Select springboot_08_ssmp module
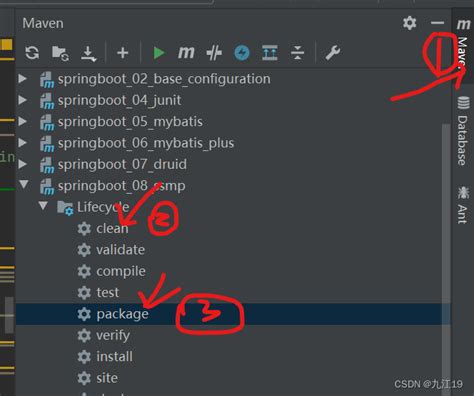 pos(121,186)
